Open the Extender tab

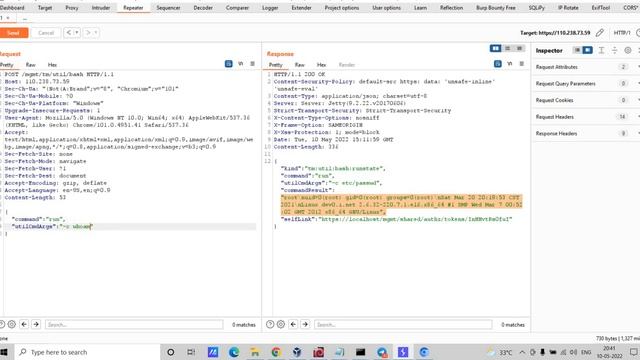click(x=302, y=8)
